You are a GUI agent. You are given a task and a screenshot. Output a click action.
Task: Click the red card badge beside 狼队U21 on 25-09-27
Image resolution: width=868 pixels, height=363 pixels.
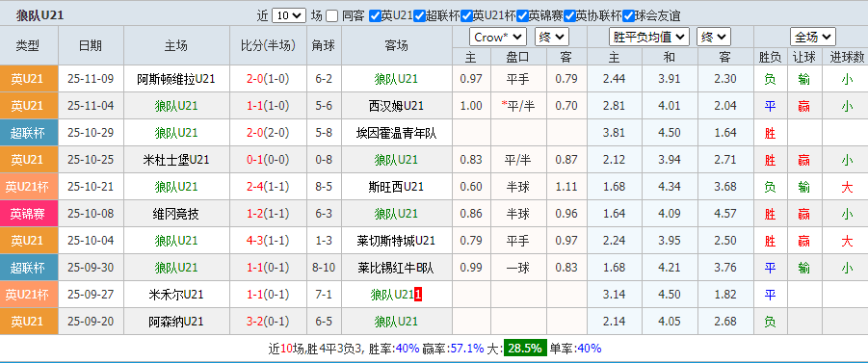[418, 295]
